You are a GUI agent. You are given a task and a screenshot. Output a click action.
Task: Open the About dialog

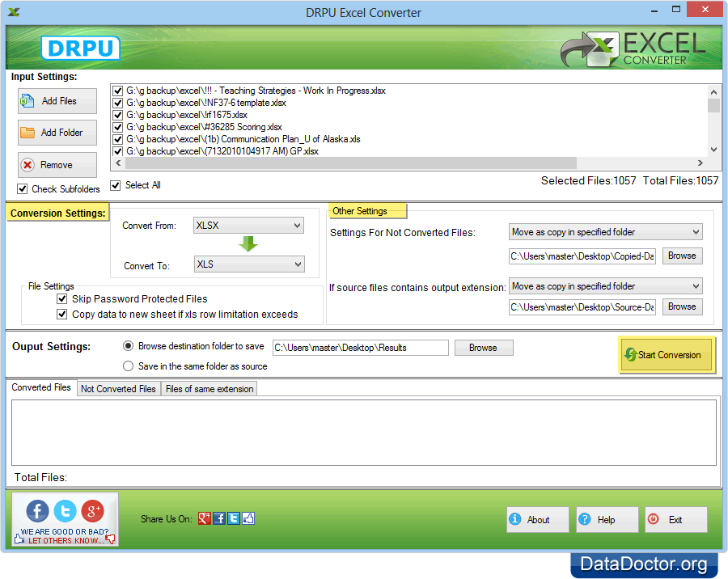coord(537,520)
